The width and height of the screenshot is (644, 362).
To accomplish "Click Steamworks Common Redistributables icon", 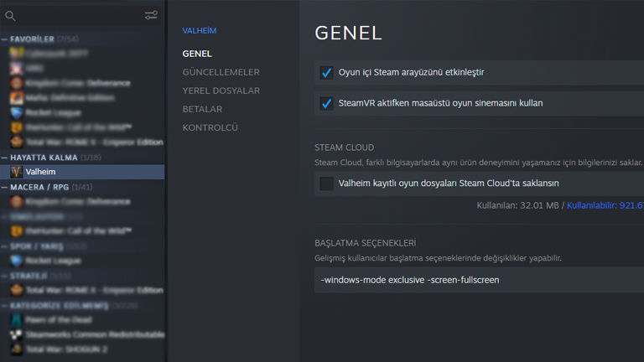I will click(17, 334).
